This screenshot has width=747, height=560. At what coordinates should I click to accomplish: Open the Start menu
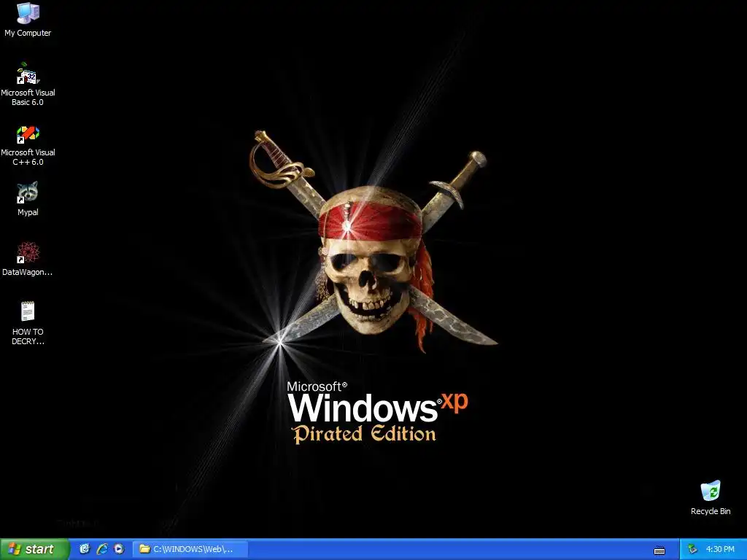(x=34, y=549)
